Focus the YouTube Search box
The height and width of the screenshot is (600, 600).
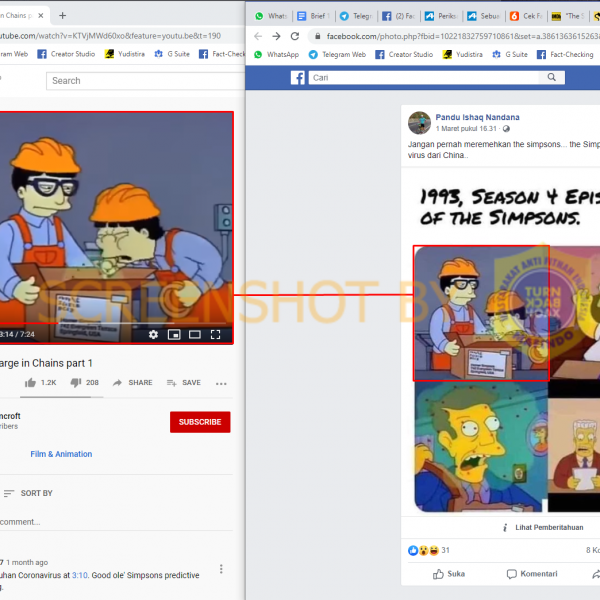[145, 81]
